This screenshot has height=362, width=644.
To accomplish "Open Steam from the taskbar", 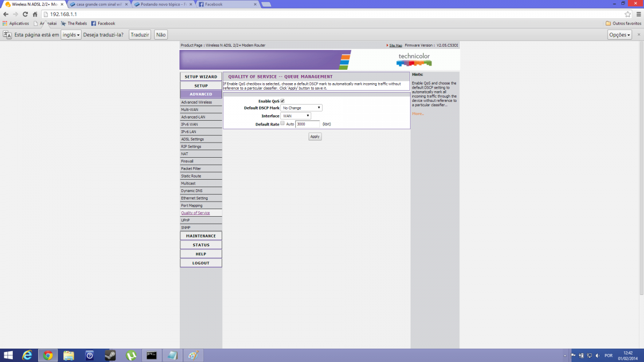I will pos(110,355).
